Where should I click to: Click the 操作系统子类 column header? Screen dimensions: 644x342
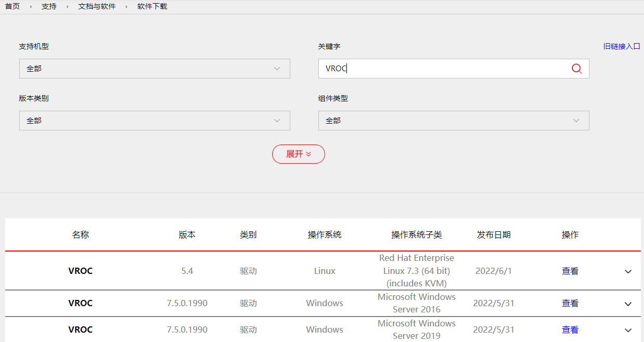[417, 234]
